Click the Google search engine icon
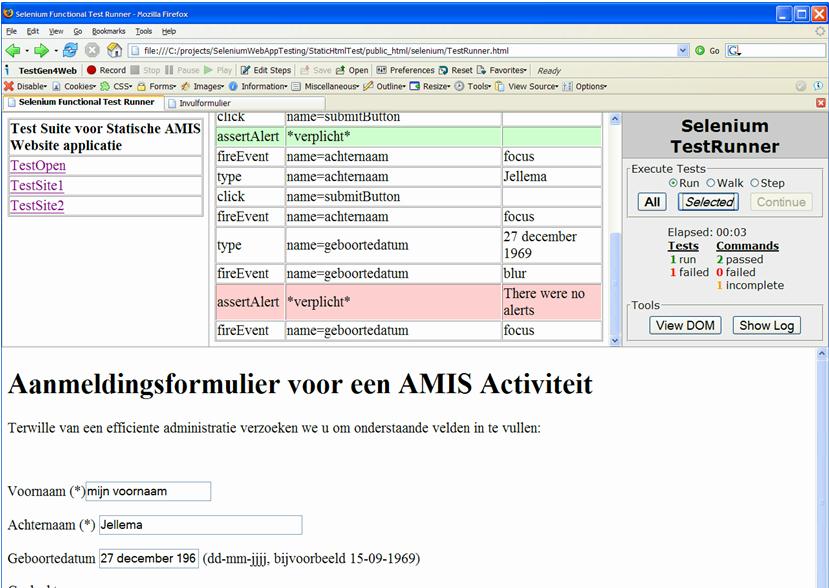The width and height of the screenshot is (829, 588). click(x=734, y=51)
